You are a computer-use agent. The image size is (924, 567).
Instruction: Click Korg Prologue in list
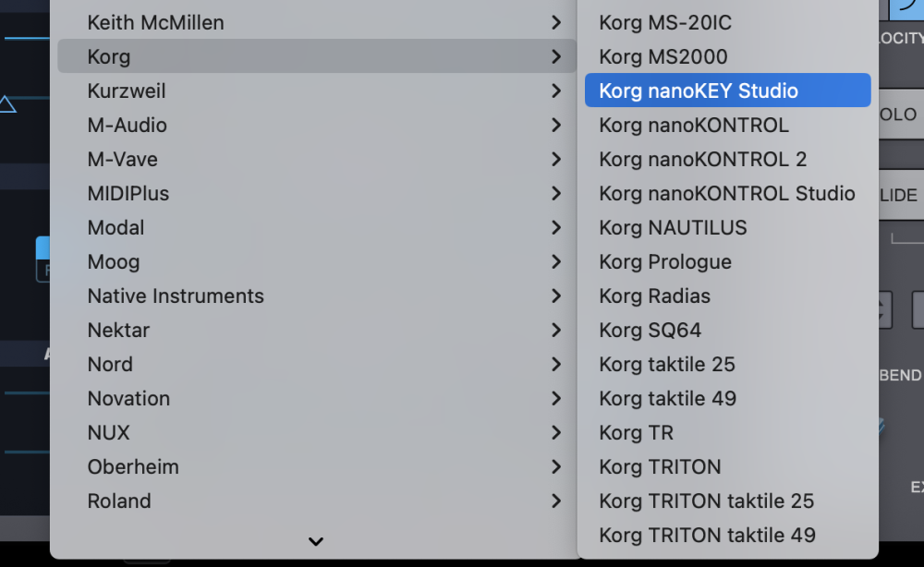(x=664, y=261)
